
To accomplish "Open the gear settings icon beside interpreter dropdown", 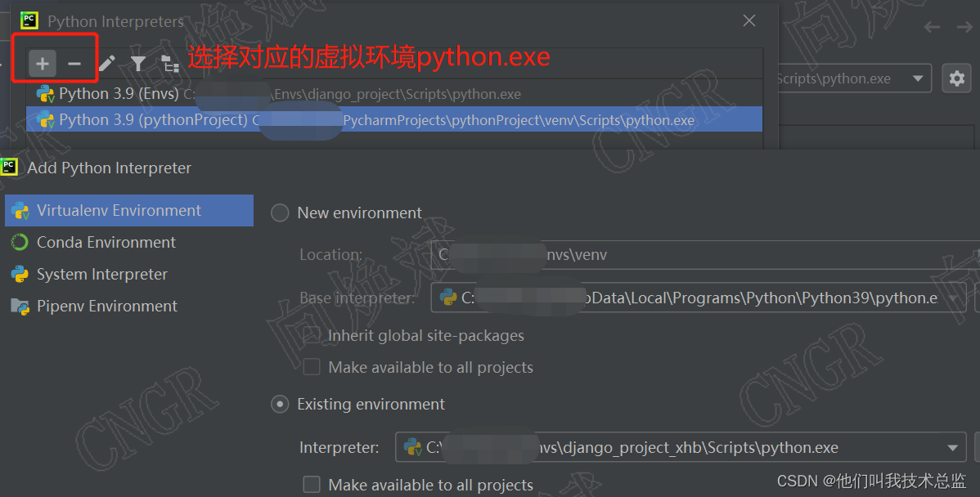I will 956,78.
